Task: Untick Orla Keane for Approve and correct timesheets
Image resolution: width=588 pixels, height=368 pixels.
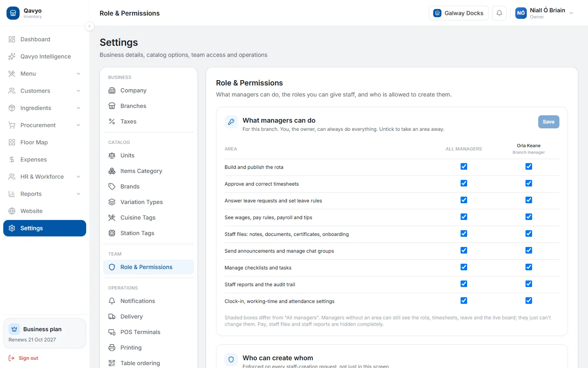Action: click(x=529, y=183)
